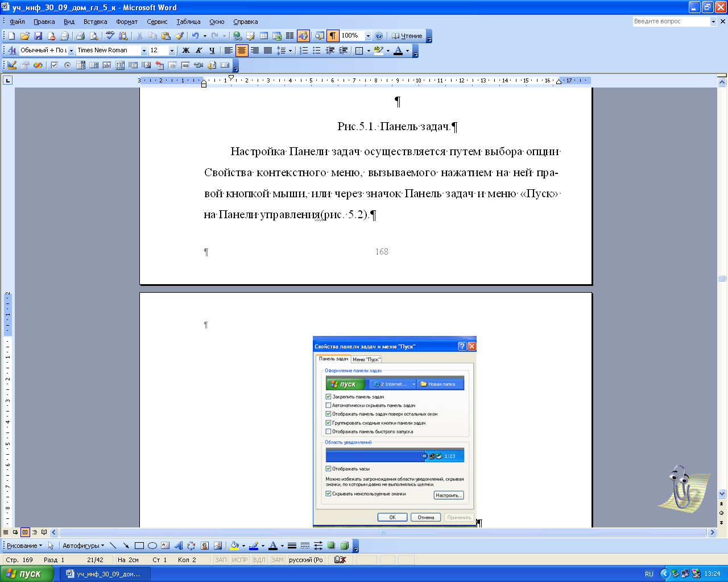Apply Font Color on the Formatting toolbar
Screen dimensions: 728x582
point(398,51)
